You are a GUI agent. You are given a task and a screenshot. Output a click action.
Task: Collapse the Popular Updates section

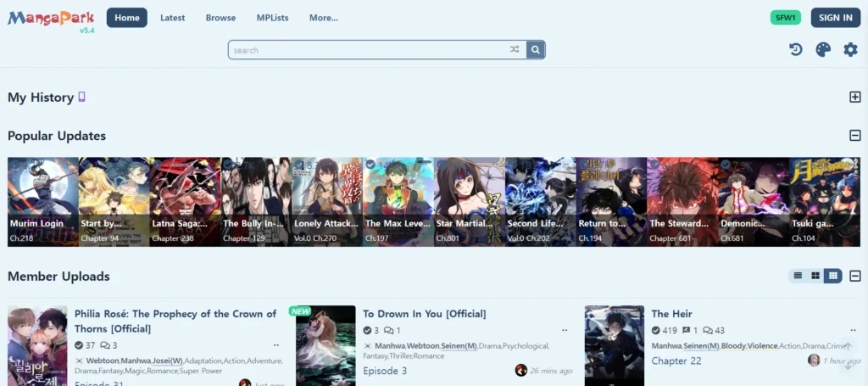854,136
